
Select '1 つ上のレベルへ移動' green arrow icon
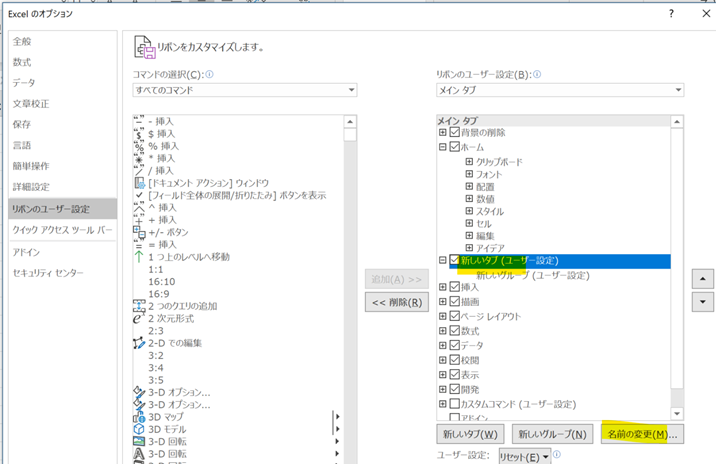139,257
